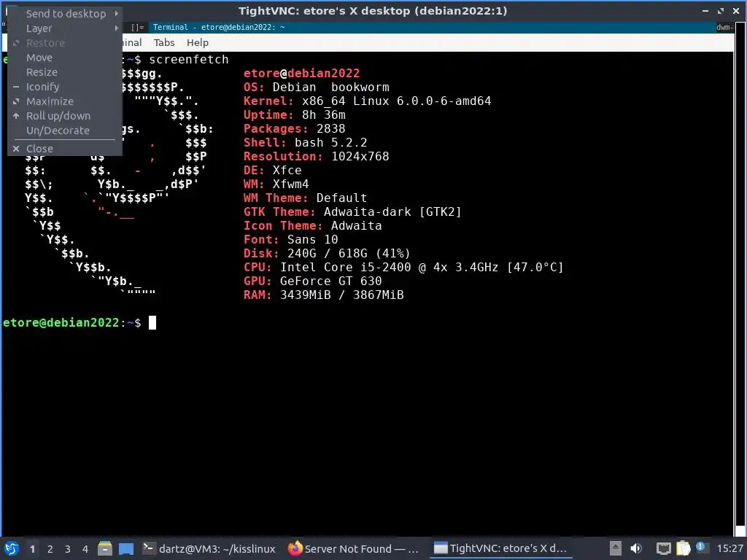This screenshot has height=560, width=747.
Task: Click the 'Uptime: 8h 36m' line
Action: coord(295,114)
